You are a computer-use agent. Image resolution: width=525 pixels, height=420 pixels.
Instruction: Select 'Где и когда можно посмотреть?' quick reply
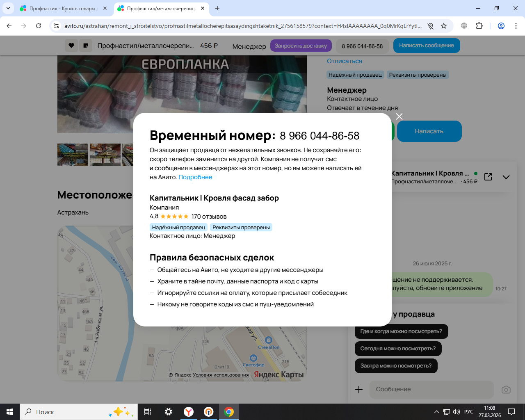(401, 331)
